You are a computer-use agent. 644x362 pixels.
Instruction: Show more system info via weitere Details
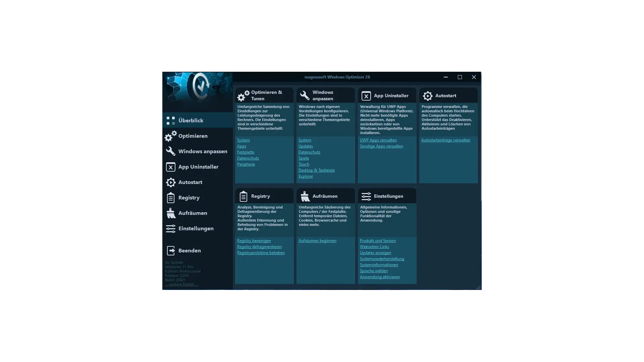(x=181, y=285)
